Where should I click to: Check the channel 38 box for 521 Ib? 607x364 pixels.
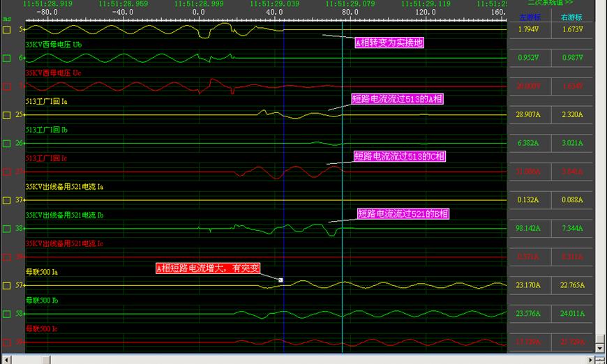point(7,229)
